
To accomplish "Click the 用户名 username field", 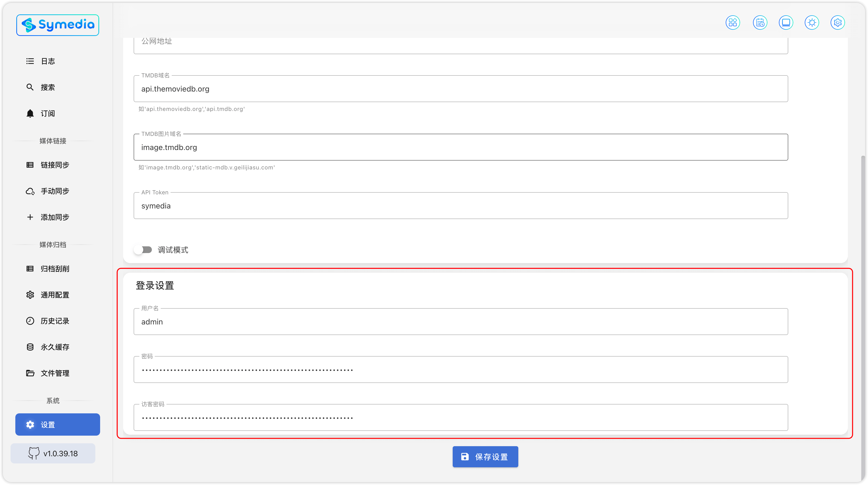I will coord(460,322).
